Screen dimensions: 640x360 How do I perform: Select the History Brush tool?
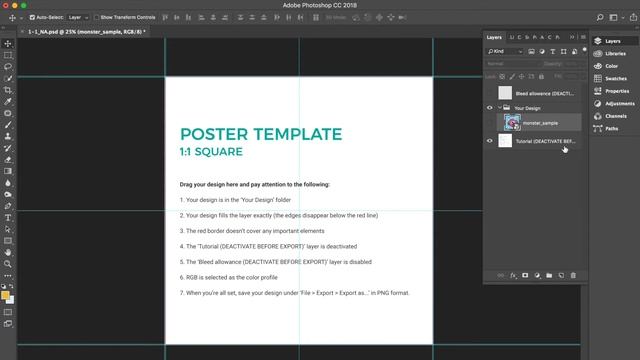[8, 148]
